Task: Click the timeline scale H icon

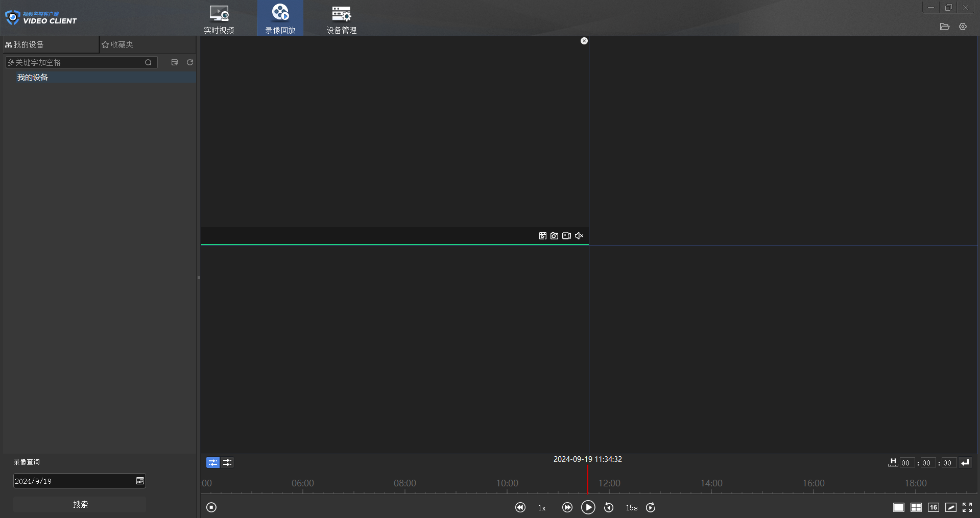Action: point(893,462)
